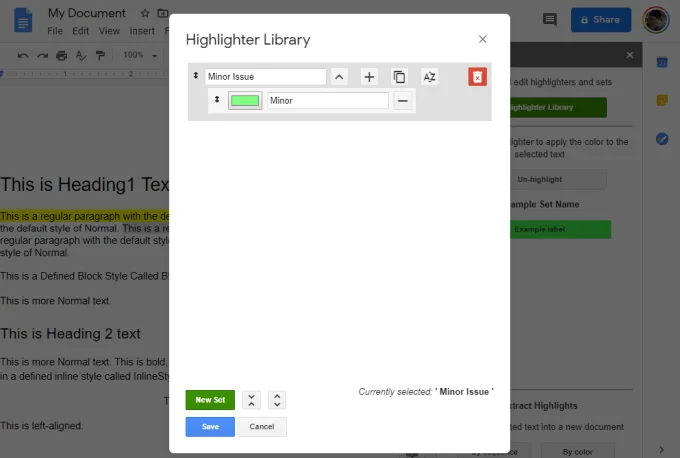The image size is (680, 458).
Task: Duplicate the Minor Issue highlighter set
Action: tap(399, 77)
